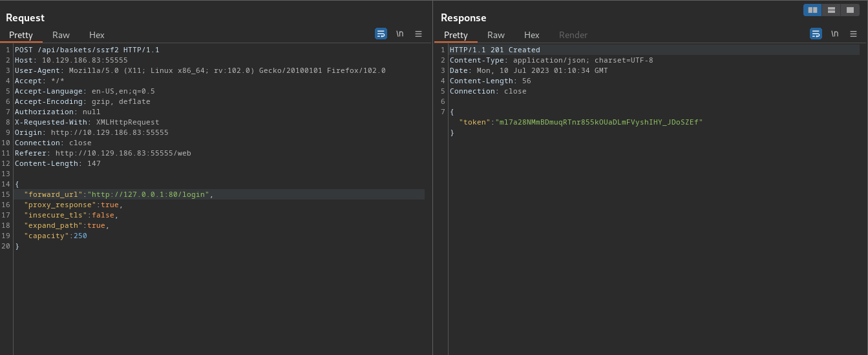Toggle non-printable \n characters in Request panel
The width and height of the screenshot is (868, 355).
pyautogui.click(x=400, y=34)
